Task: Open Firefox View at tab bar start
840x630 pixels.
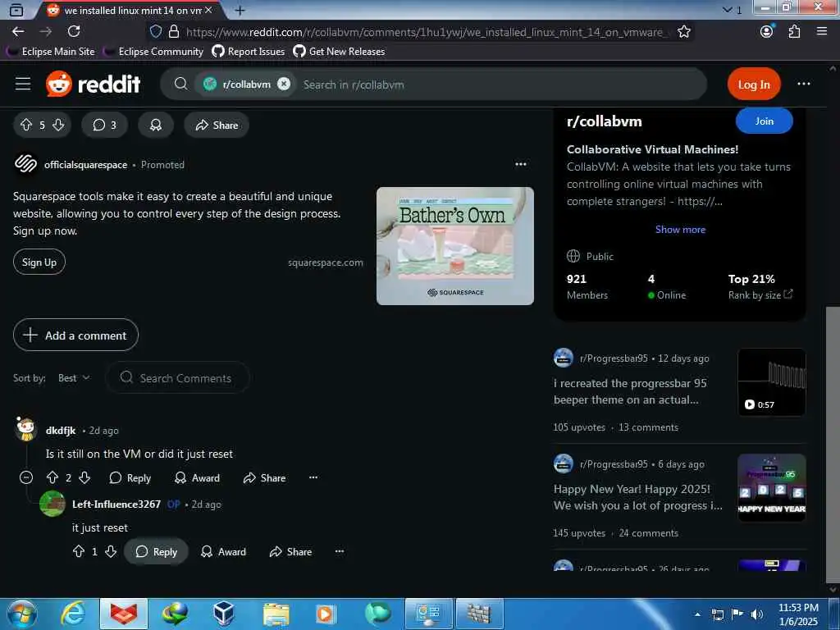Action: tap(16, 10)
